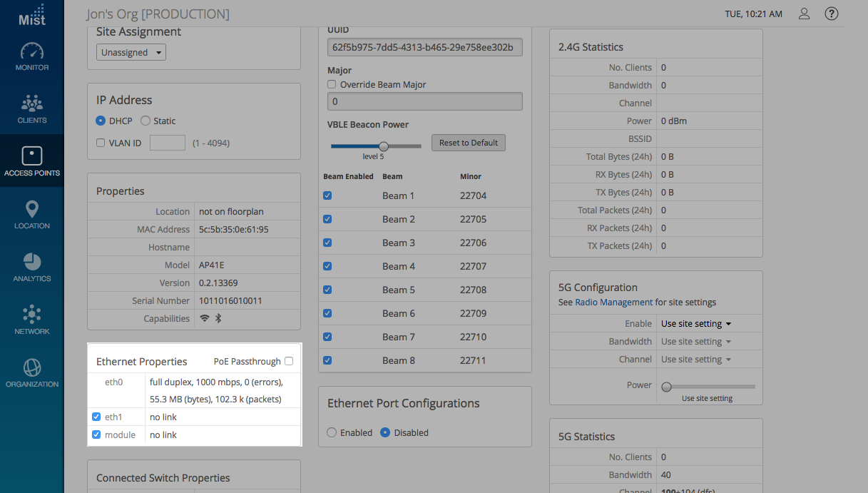Uncheck the Beam 1 enabled checkbox
The width and height of the screenshot is (868, 493).
point(327,195)
